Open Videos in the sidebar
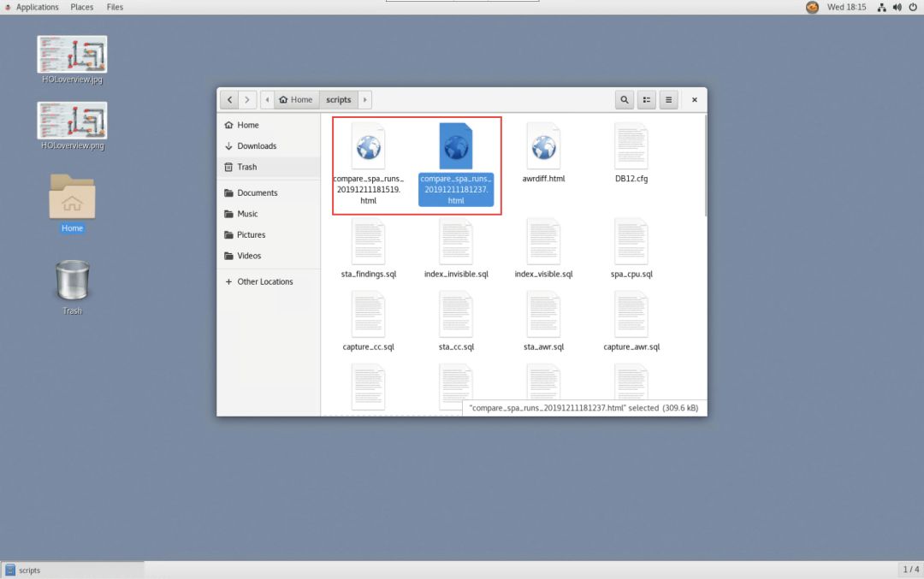This screenshot has height=579, width=924. tap(269, 256)
